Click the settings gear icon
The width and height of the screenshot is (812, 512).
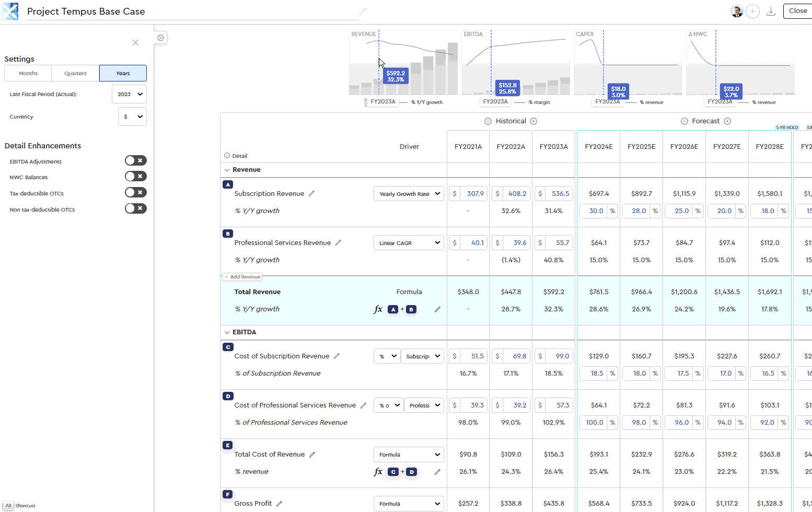pyautogui.click(x=160, y=38)
